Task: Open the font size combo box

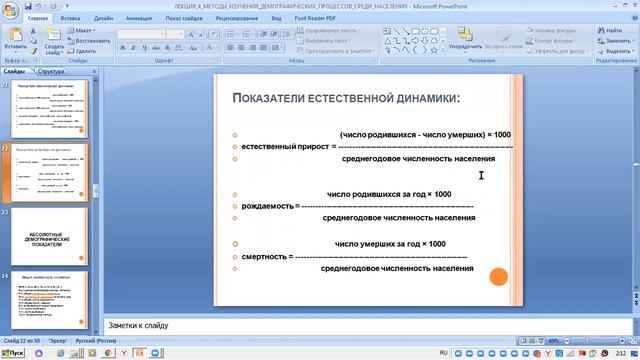Action: (x=175, y=35)
